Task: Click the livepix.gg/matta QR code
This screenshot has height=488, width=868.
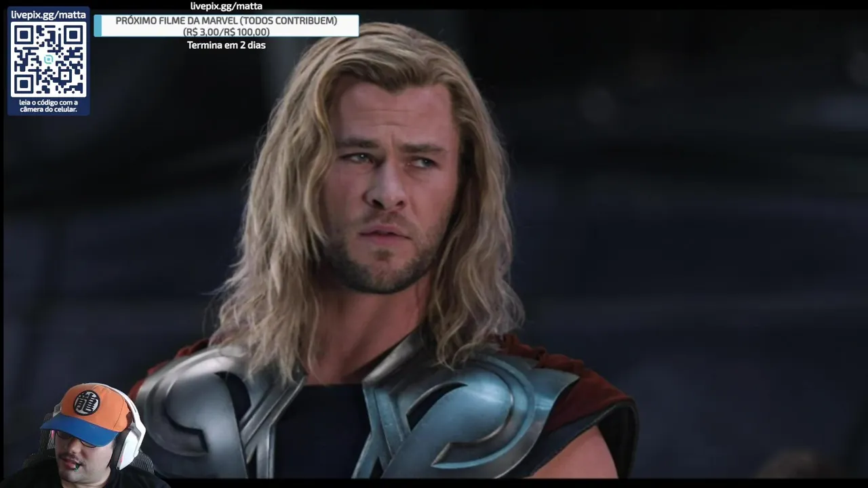Action: (x=49, y=60)
